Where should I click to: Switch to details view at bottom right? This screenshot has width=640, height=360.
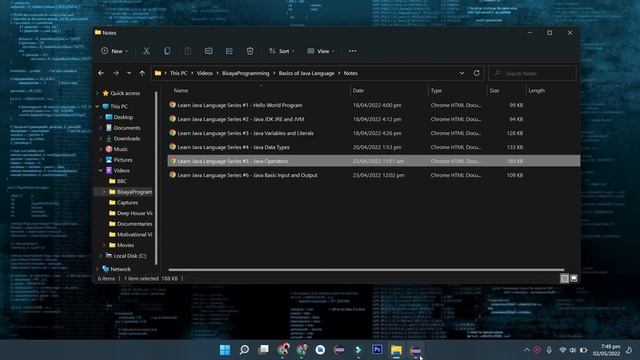(x=564, y=278)
